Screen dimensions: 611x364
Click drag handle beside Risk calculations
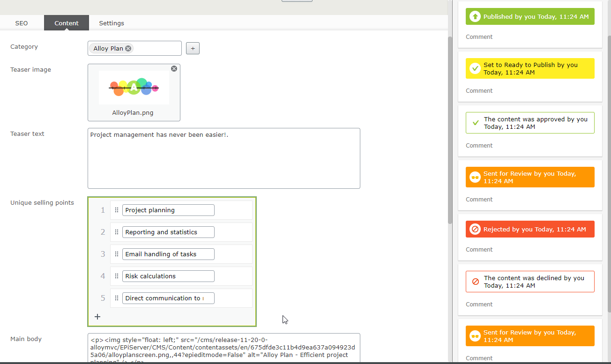click(x=117, y=276)
